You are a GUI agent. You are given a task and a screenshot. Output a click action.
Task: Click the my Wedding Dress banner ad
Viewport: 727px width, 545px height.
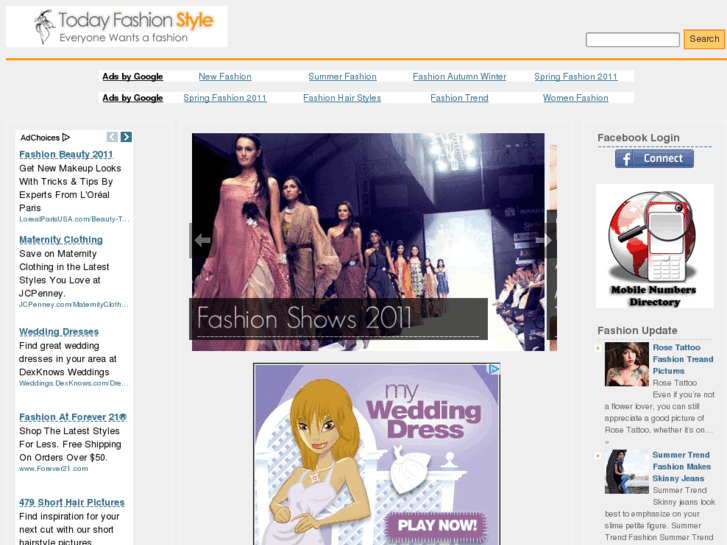376,454
